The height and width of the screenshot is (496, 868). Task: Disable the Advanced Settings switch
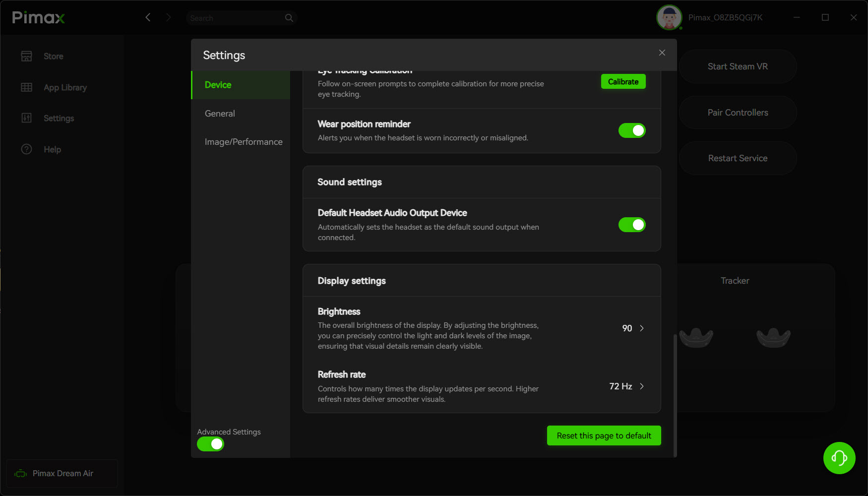211,444
